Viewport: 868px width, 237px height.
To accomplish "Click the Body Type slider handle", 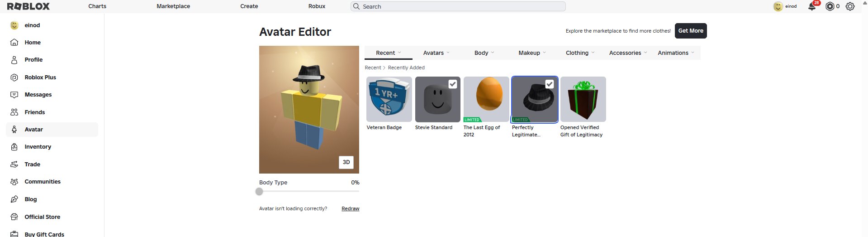I will tap(259, 192).
